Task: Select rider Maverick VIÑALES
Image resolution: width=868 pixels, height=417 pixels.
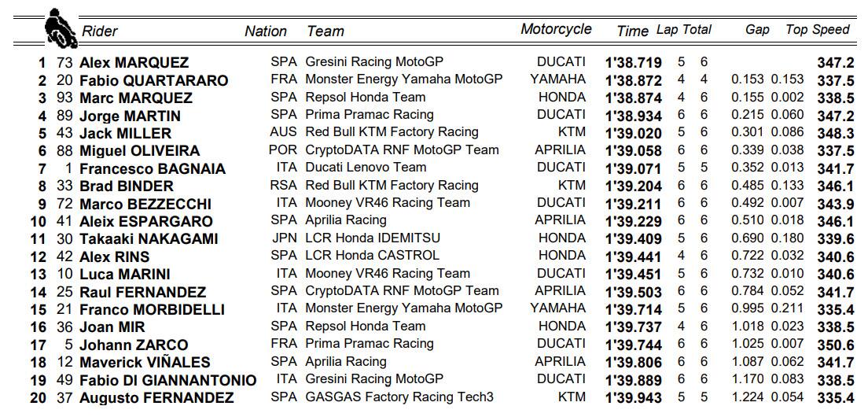Action: 145,363
